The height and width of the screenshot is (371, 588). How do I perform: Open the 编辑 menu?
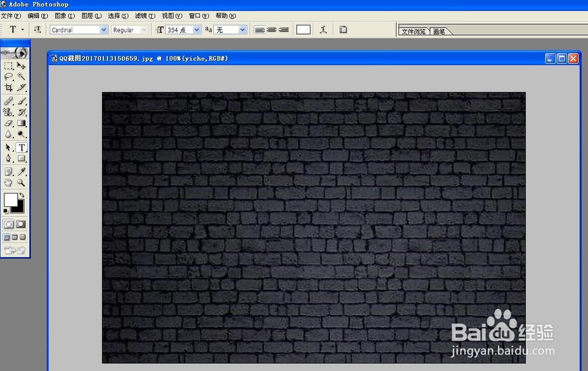point(38,16)
